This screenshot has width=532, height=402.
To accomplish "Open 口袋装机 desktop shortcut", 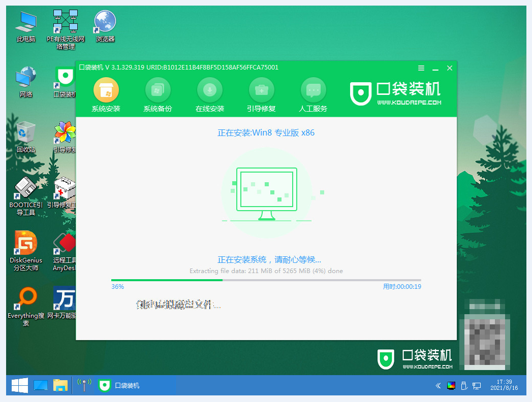I will tap(65, 82).
